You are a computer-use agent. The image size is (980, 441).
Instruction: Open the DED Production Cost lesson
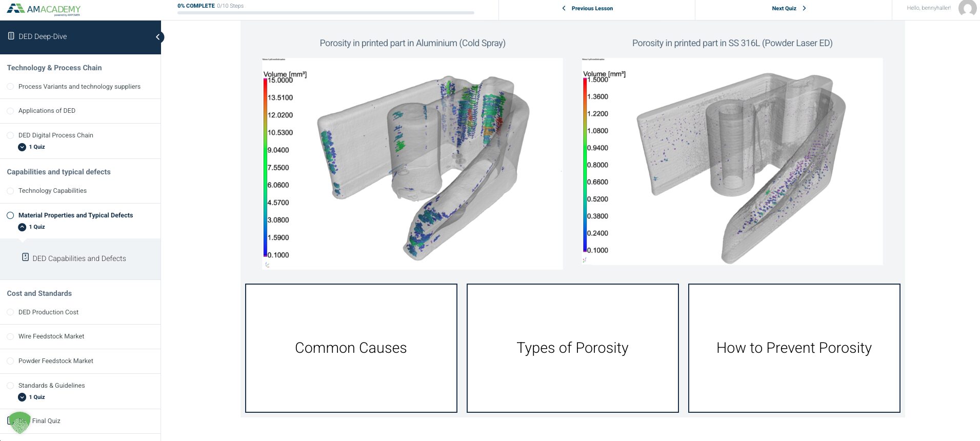click(x=48, y=312)
